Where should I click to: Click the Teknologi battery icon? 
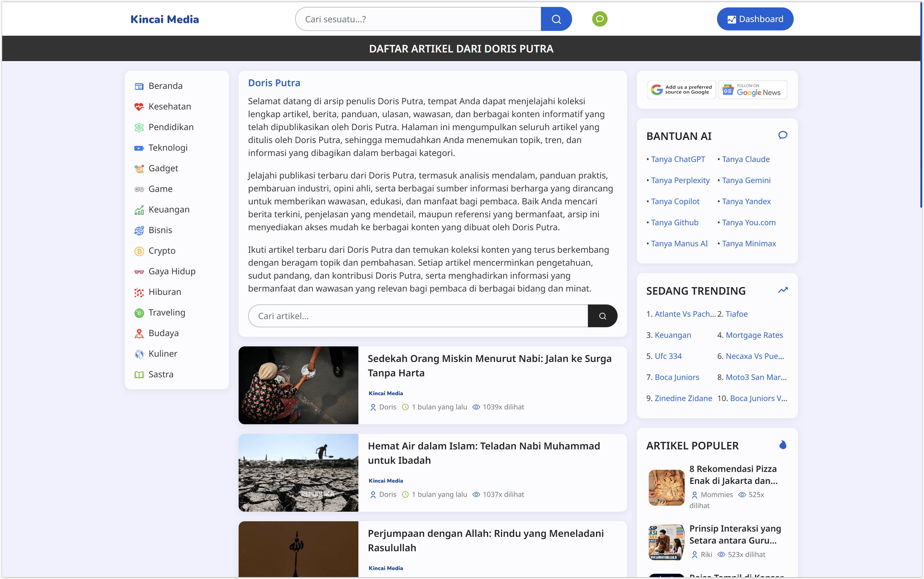(x=139, y=148)
